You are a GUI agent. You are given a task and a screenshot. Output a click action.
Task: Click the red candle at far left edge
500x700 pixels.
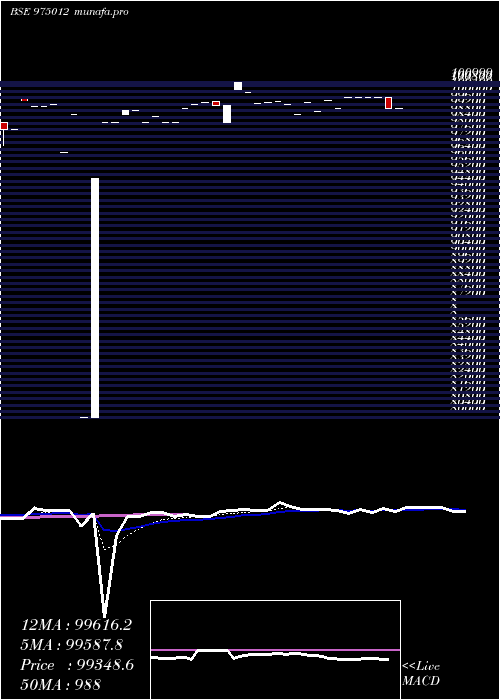[4, 126]
